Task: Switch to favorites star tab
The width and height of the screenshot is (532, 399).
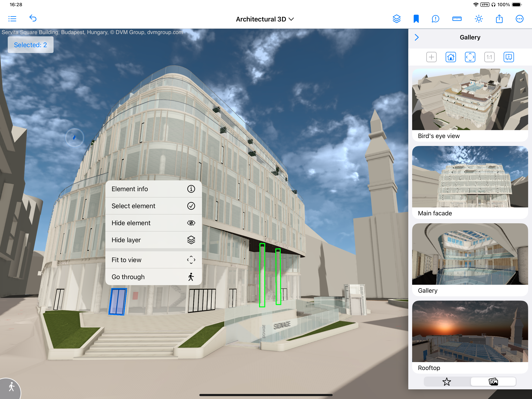Action: (x=447, y=382)
